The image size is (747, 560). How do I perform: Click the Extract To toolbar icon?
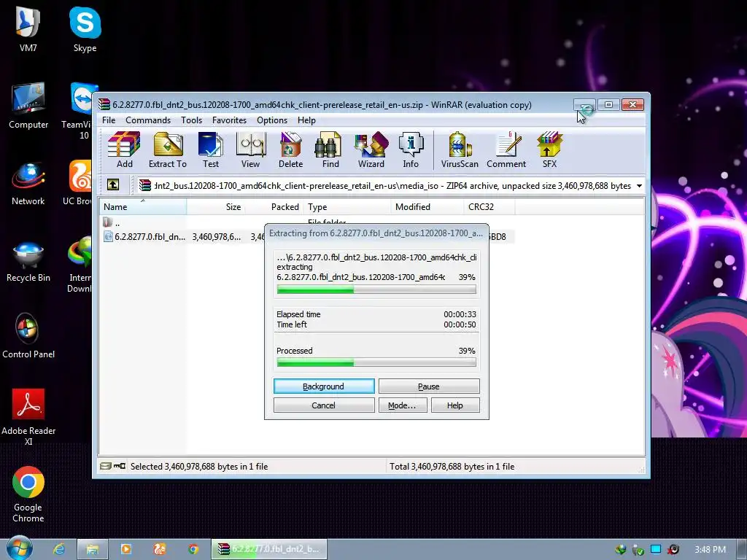168,150
